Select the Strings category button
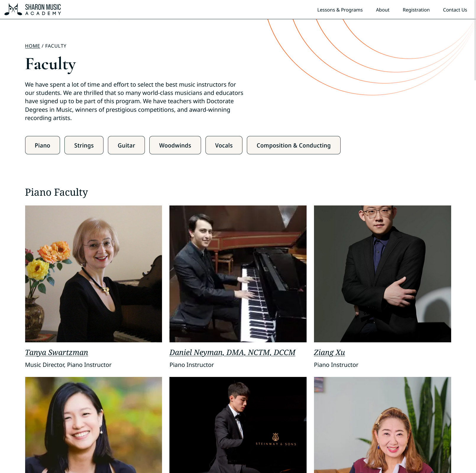The width and height of the screenshot is (476, 473). point(84,145)
